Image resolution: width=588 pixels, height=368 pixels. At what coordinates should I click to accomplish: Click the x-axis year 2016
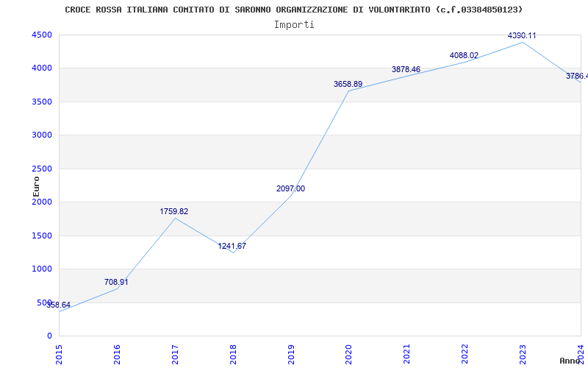pyautogui.click(x=117, y=355)
